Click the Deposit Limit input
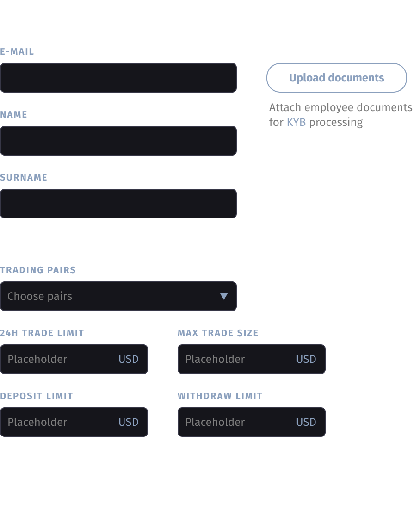 tap(60, 422)
